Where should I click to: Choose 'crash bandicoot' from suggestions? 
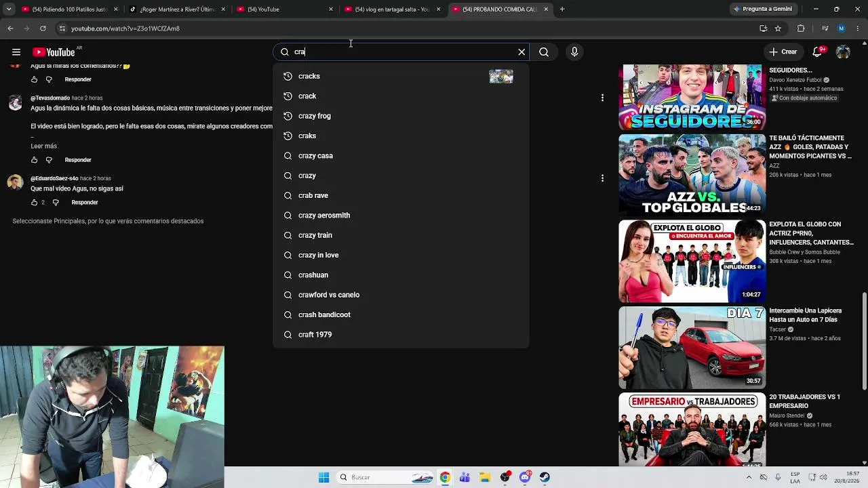click(x=401, y=314)
